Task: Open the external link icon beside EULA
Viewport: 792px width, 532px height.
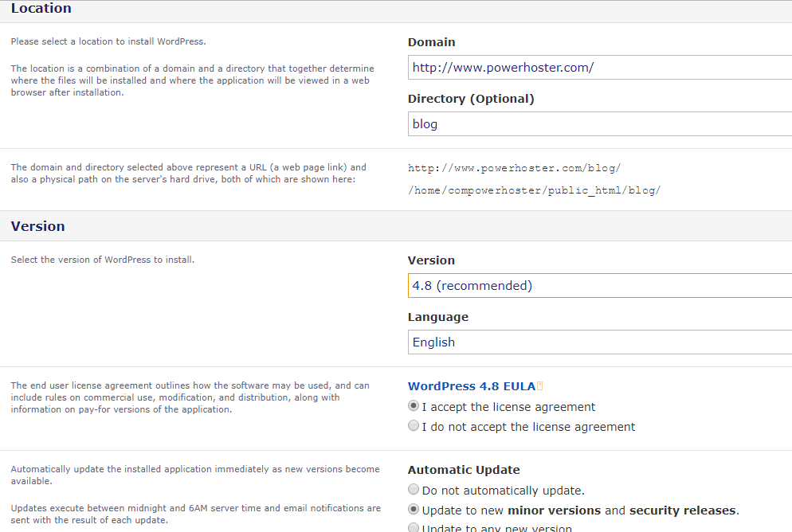Action: click(540, 386)
